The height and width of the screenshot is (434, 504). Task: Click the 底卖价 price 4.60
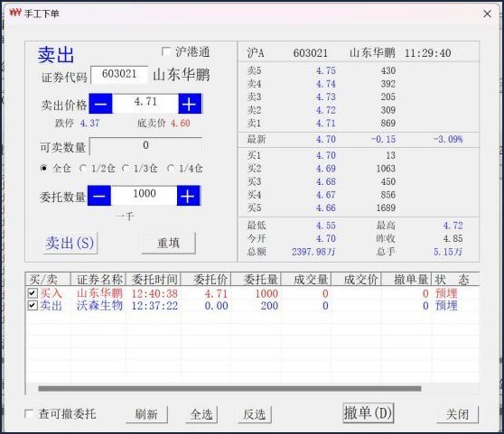pos(181,124)
